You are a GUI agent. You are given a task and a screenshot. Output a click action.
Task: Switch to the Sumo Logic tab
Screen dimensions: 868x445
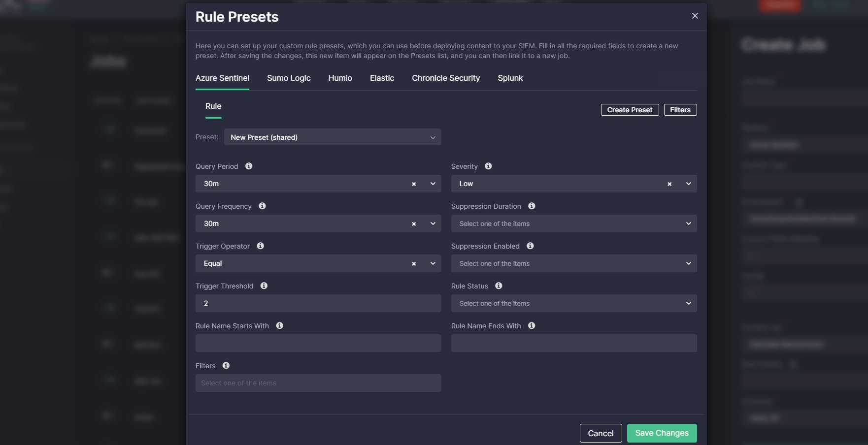pyautogui.click(x=289, y=78)
